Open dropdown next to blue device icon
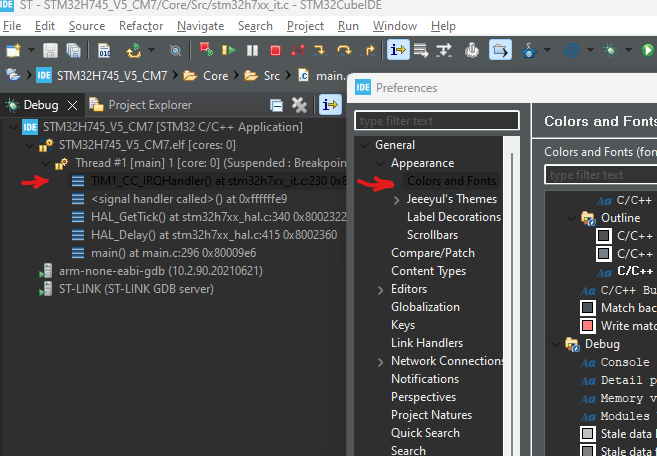This screenshot has width=657, height=456. 547,50
